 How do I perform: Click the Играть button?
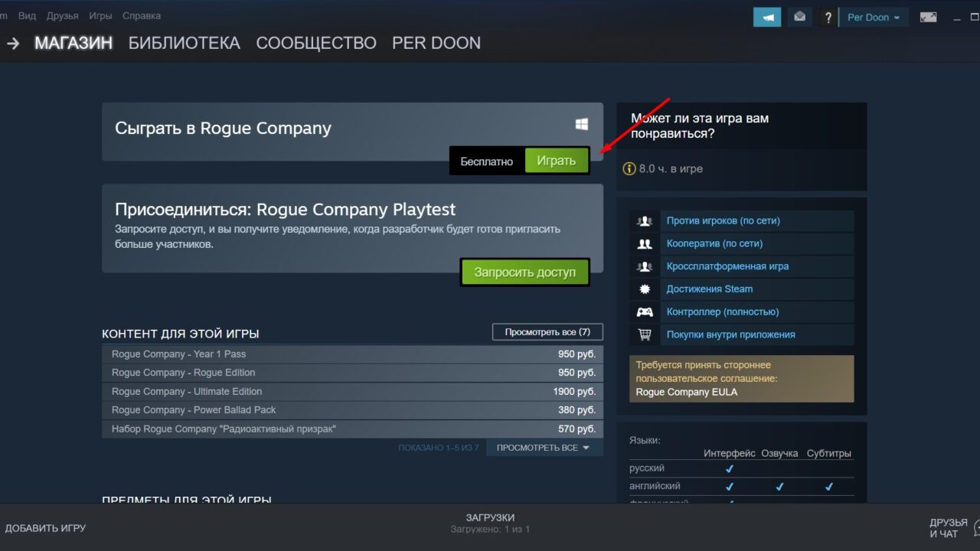tap(557, 160)
